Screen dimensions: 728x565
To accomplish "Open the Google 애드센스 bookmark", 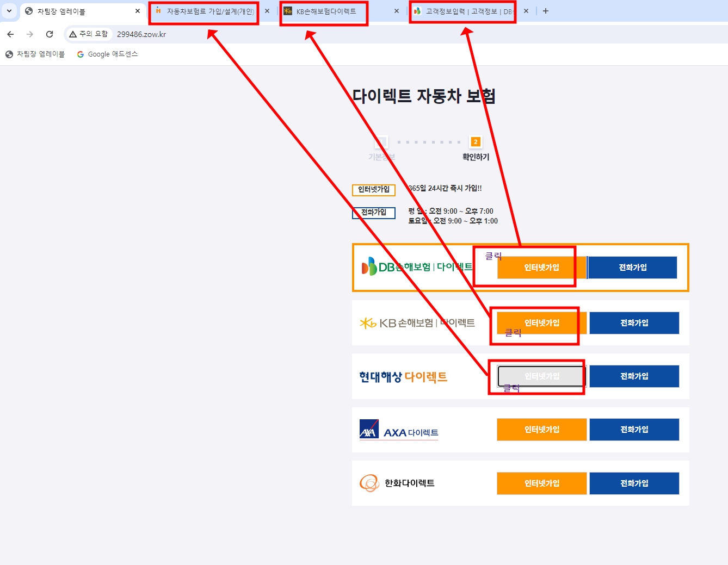I will (108, 54).
